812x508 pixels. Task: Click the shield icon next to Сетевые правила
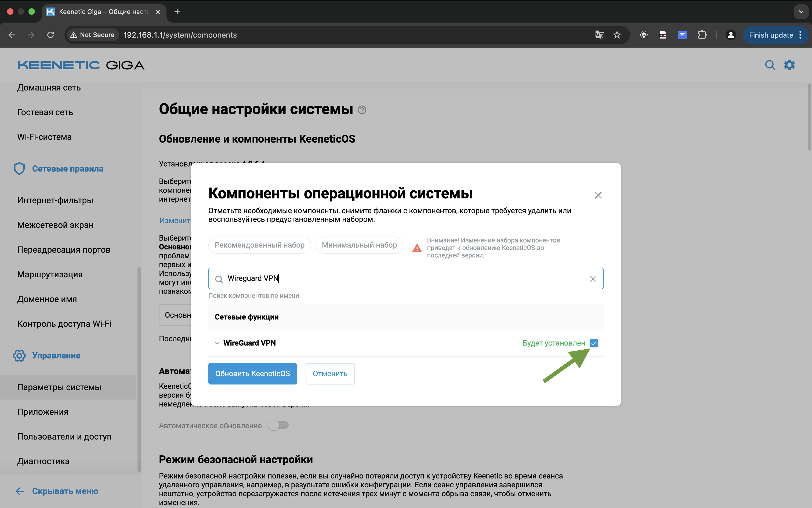19,168
